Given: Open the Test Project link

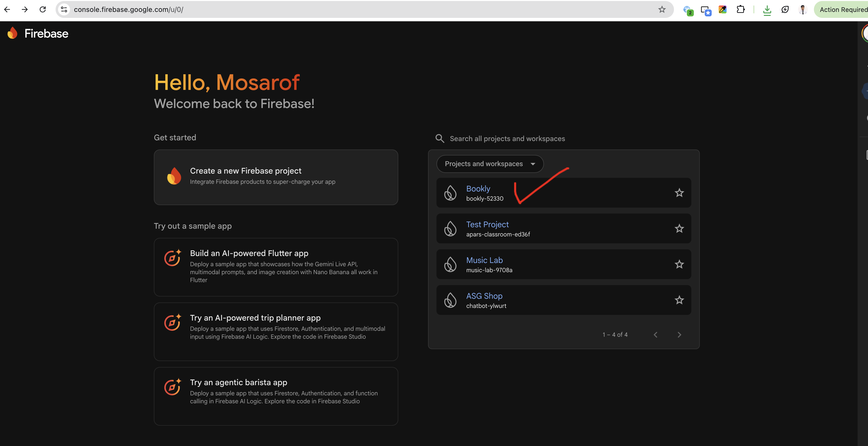Looking at the screenshot, I should 487,224.
